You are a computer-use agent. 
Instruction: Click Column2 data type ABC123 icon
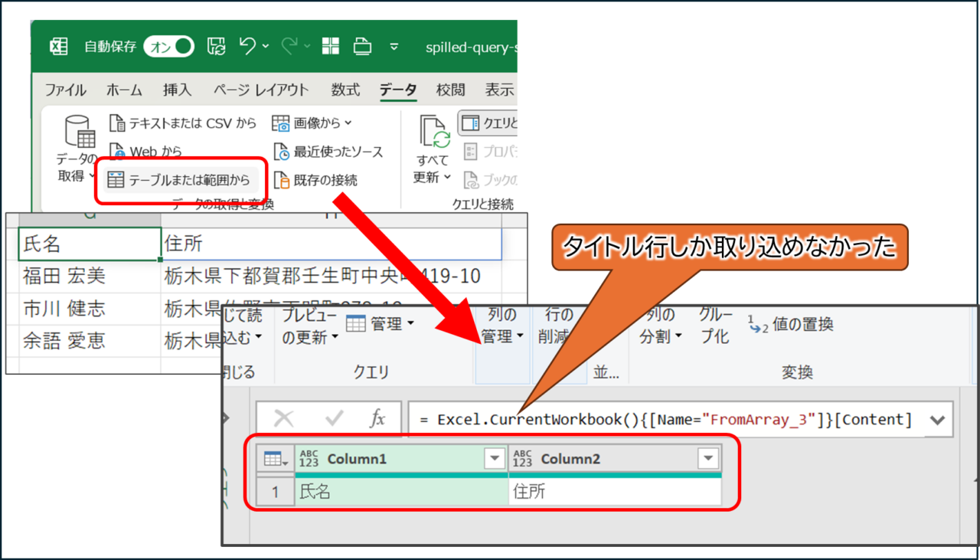click(522, 459)
